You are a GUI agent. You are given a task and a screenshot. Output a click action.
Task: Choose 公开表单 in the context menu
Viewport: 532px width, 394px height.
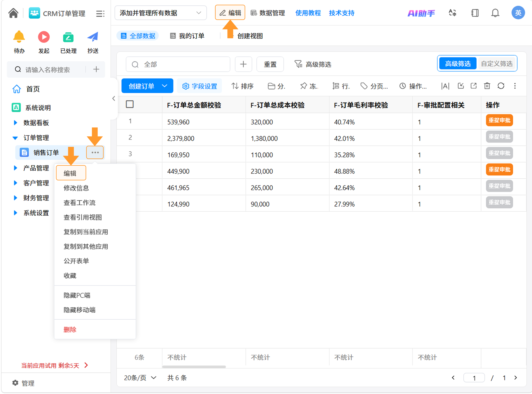pos(76,261)
